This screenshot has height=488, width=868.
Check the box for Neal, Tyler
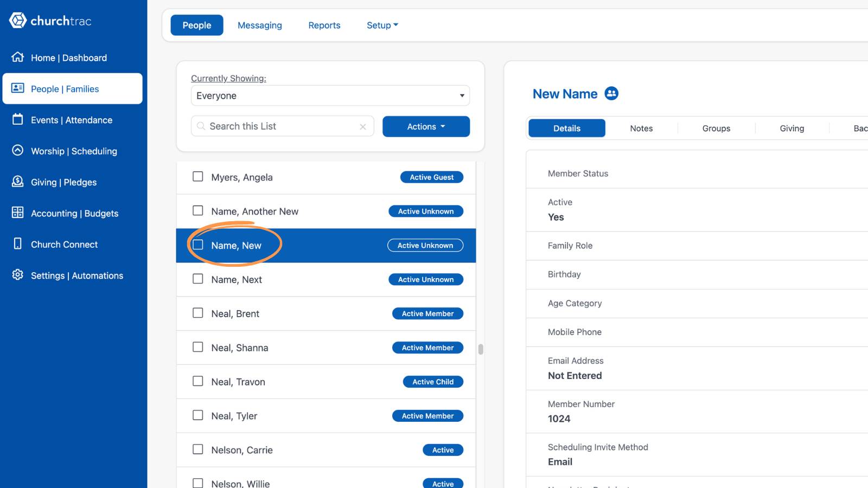coord(198,415)
